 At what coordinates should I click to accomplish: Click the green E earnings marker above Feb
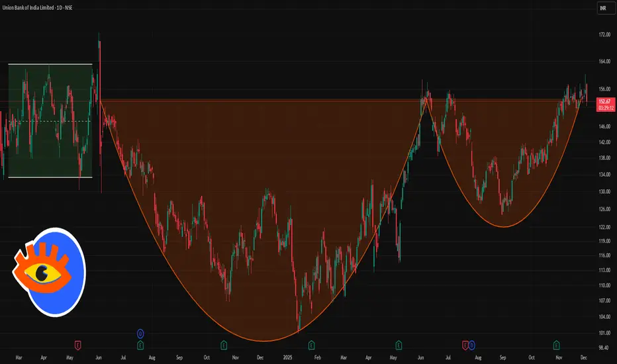tap(311, 345)
